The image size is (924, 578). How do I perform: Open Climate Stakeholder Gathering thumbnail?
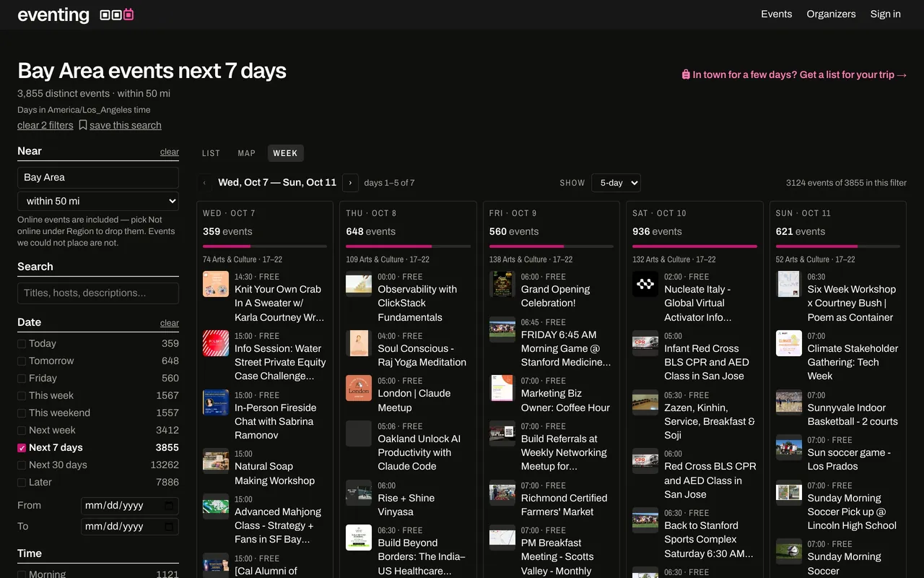pos(789,343)
